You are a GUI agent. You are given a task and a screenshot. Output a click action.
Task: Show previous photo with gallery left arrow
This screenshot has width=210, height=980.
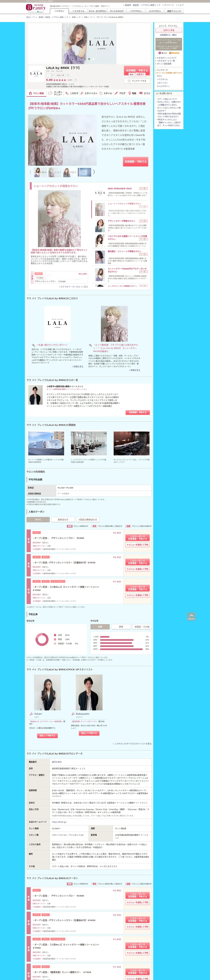click(x=30, y=172)
